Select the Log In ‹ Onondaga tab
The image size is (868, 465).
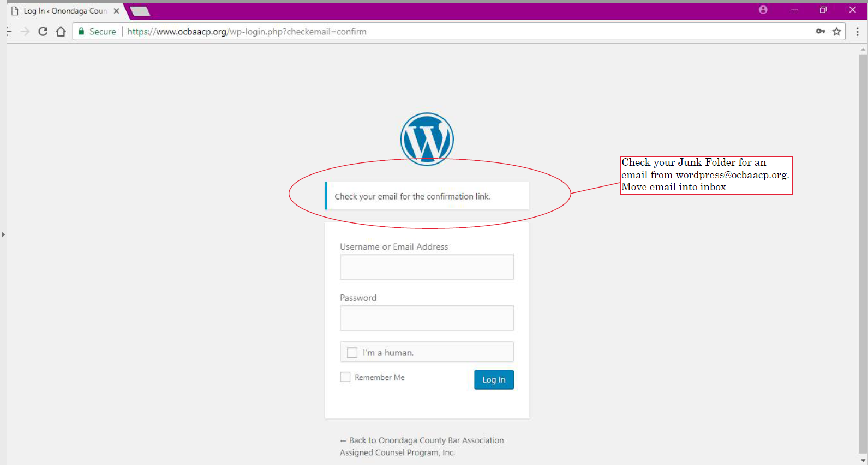(x=65, y=11)
